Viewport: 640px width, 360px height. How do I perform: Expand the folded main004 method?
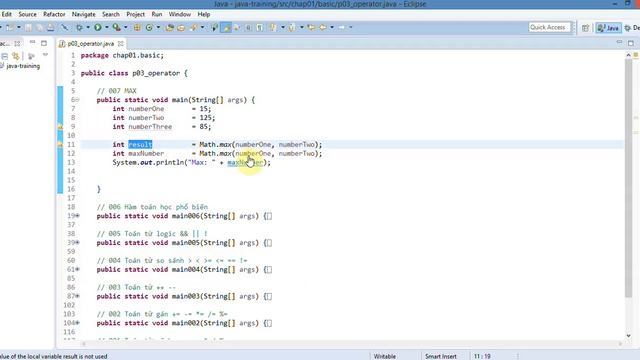click(77, 269)
